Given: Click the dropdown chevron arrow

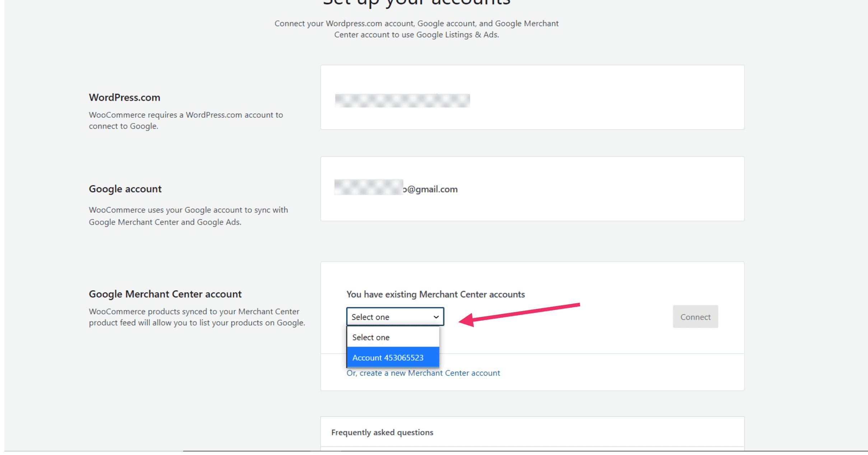Looking at the screenshot, I should pos(436,316).
